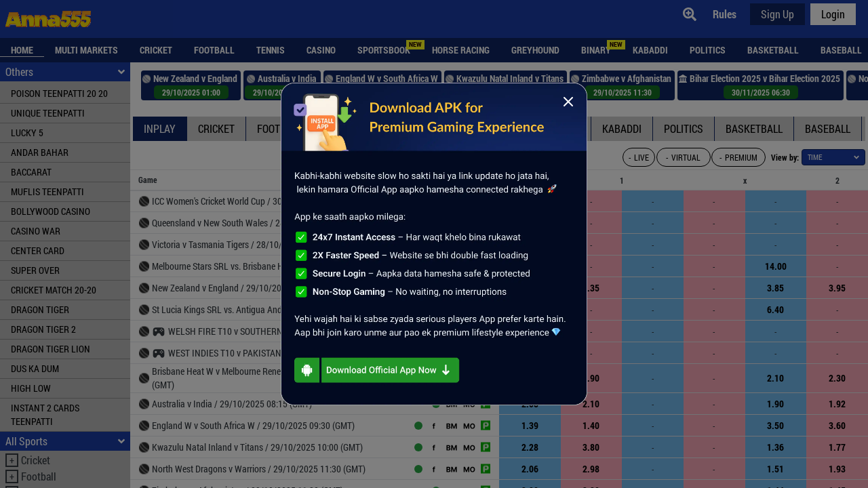Screen dimensions: 868x488
Task: Switch to the INPLAY tab
Action: coord(160,129)
